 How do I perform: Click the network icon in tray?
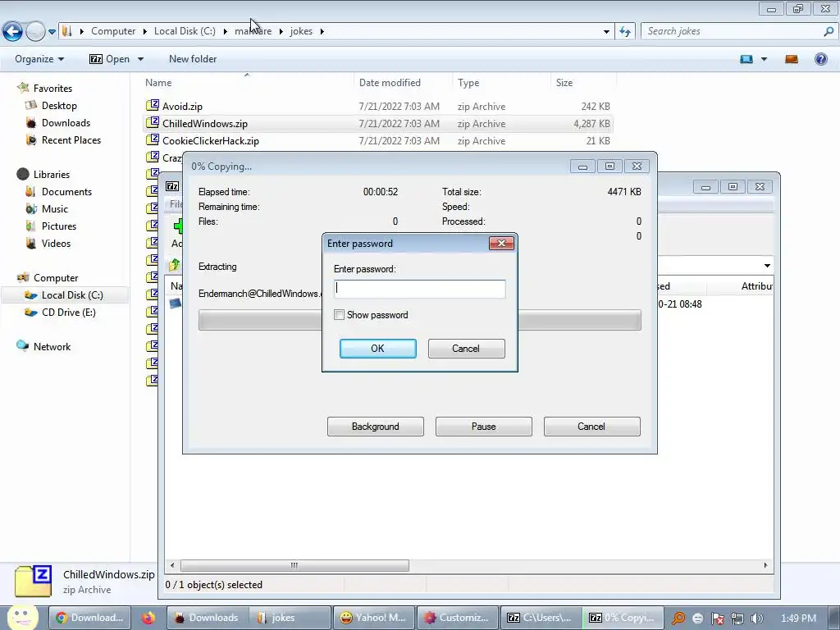(737, 619)
